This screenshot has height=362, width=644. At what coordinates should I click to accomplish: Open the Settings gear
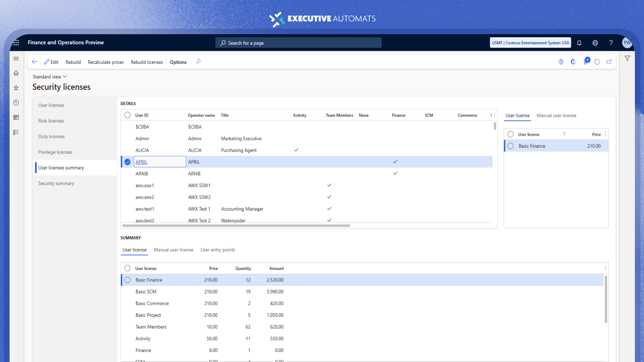pos(595,43)
